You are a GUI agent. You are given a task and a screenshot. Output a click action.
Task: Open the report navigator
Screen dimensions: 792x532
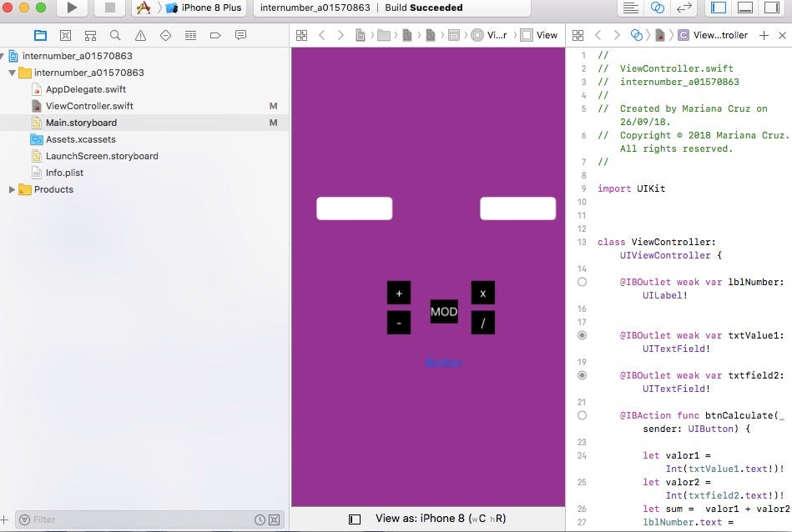(x=240, y=35)
